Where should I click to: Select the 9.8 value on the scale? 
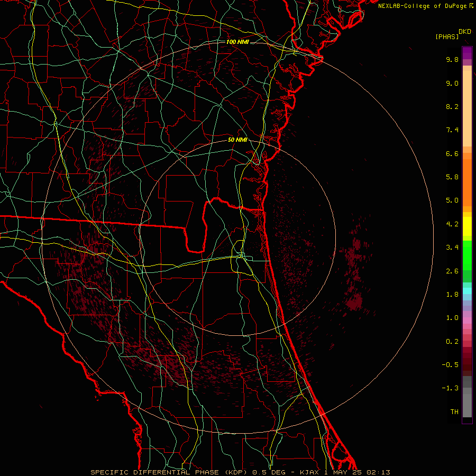[452, 59]
